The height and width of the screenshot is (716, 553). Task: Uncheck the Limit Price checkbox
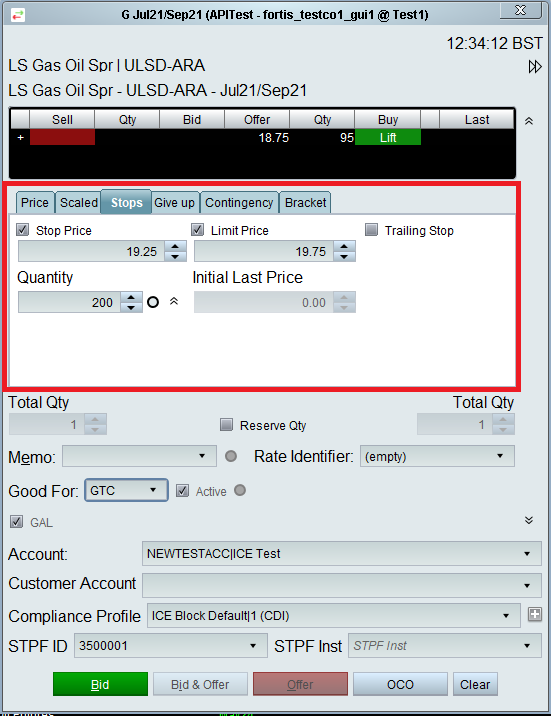click(197, 230)
